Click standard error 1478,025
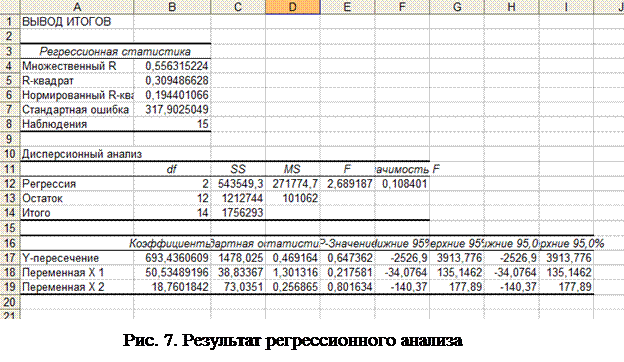 coord(238,258)
